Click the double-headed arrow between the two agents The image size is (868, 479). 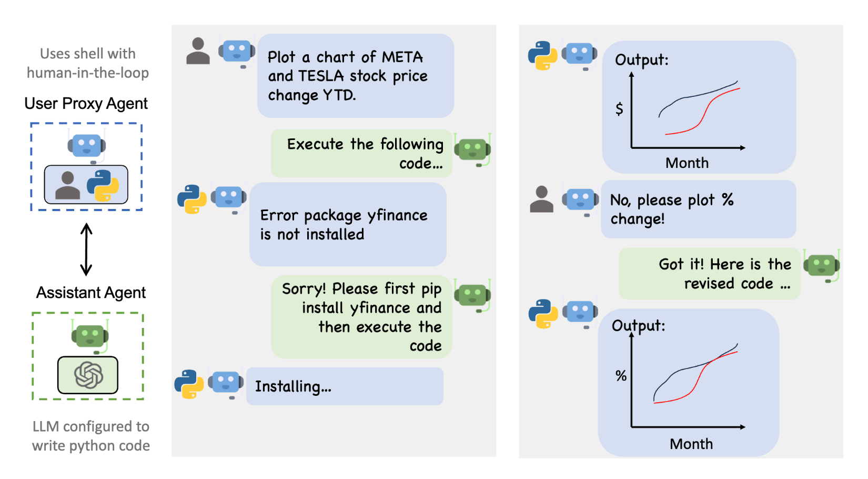click(86, 250)
